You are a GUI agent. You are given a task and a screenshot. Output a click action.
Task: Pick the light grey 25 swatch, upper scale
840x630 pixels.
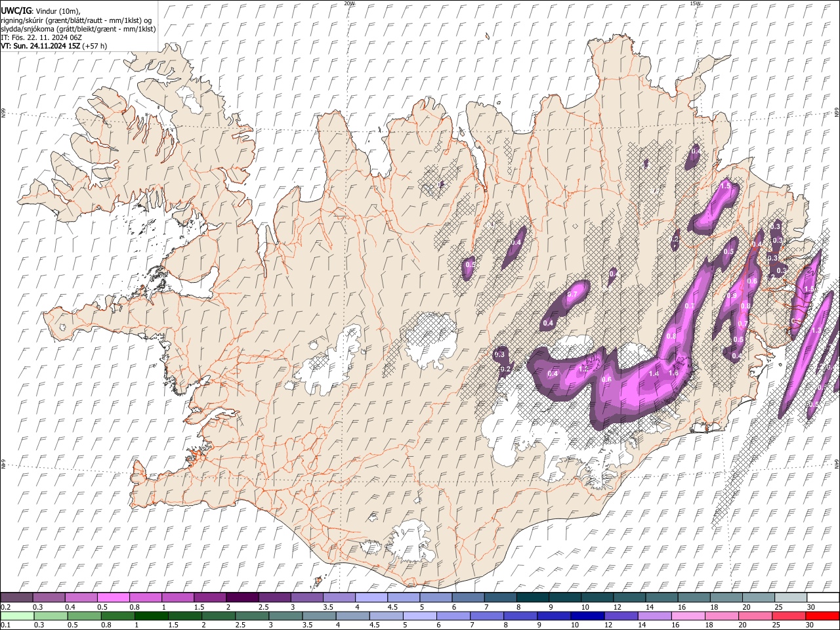[789, 597]
